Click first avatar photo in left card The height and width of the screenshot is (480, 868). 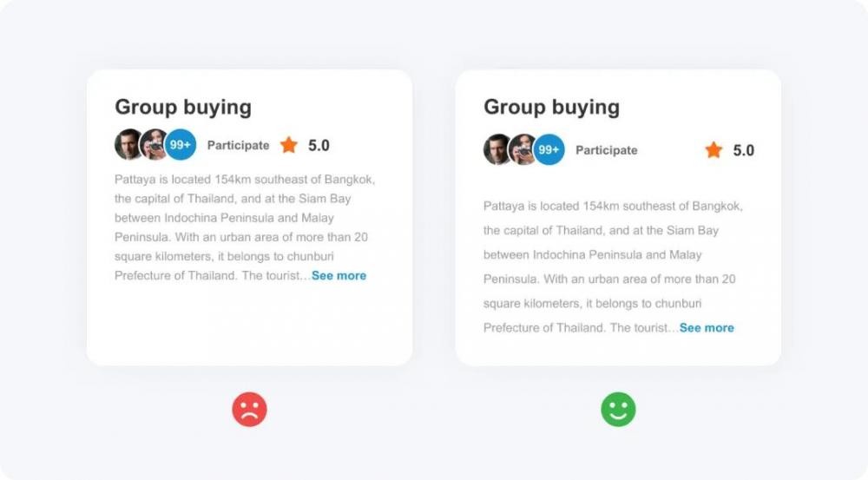point(128,145)
